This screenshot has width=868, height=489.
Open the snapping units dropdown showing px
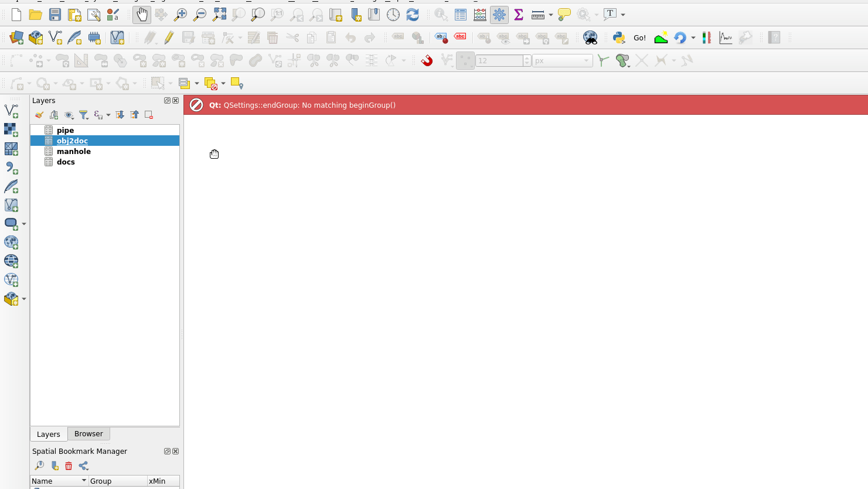click(561, 60)
